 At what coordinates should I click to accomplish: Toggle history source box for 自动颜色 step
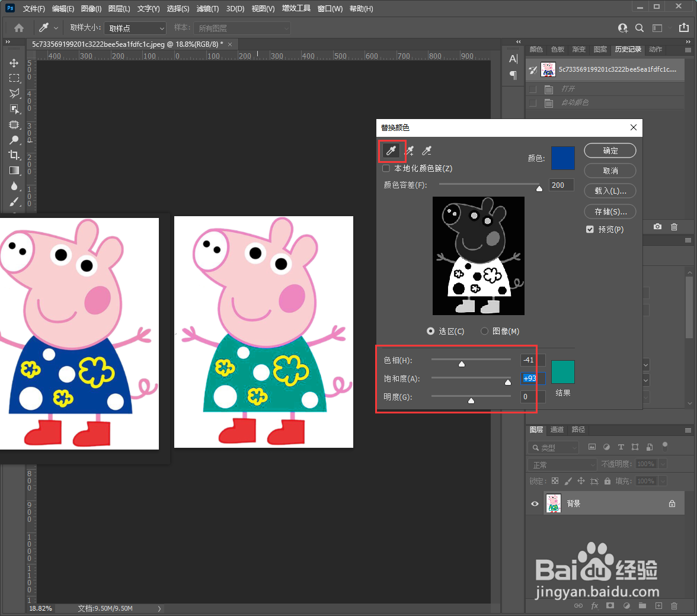click(532, 103)
